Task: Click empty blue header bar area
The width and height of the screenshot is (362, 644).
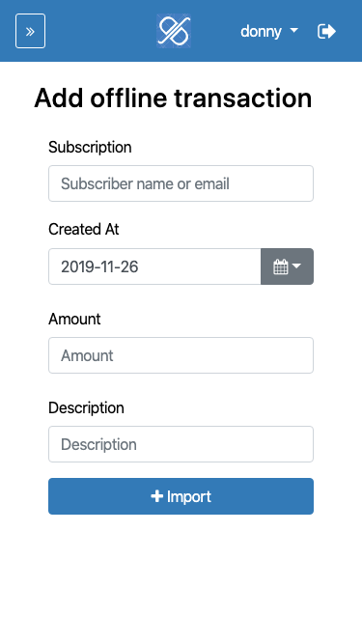Action: point(100,31)
